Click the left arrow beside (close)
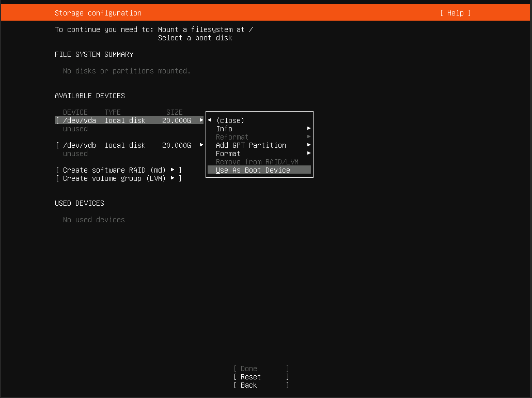This screenshot has height=398, width=532. coord(210,120)
